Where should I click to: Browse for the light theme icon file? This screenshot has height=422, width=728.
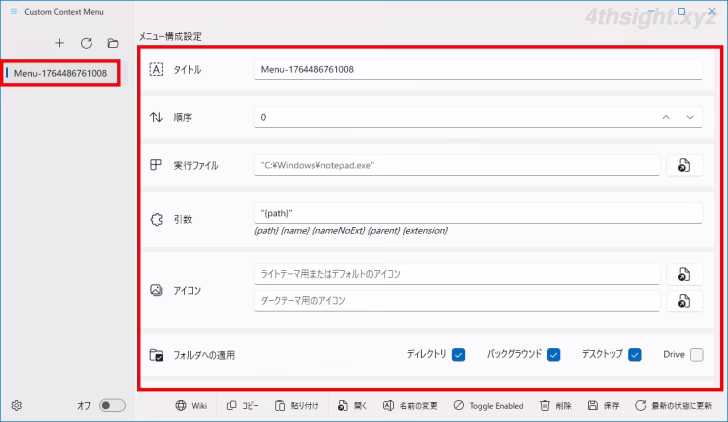coord(684,274)
